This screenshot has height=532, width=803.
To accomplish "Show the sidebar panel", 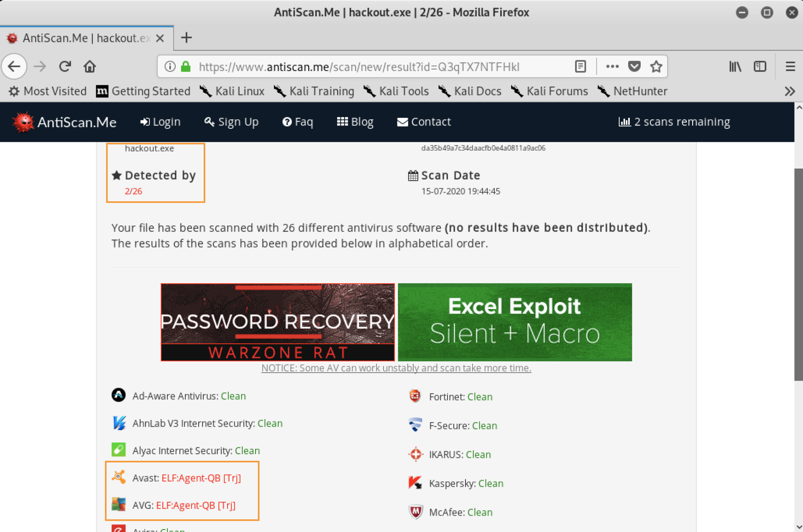I will [760, 66].
